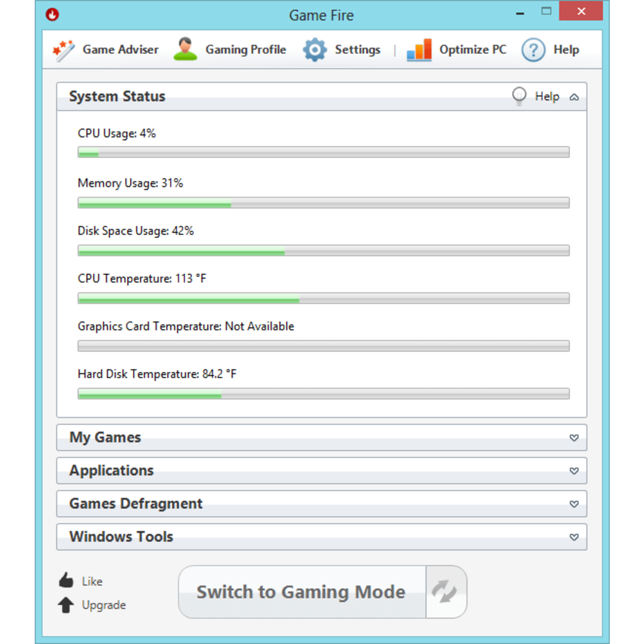Viewport: 644px width, 644px height.
Task: Click the CPU Usage progress bar
Action: (x=323, y=152)
